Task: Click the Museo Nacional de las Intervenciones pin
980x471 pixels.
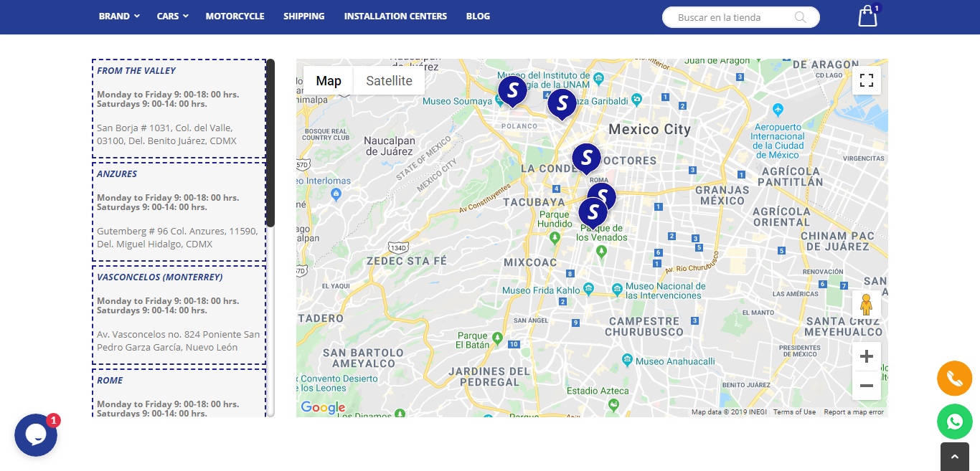Action: coord(617,290)
